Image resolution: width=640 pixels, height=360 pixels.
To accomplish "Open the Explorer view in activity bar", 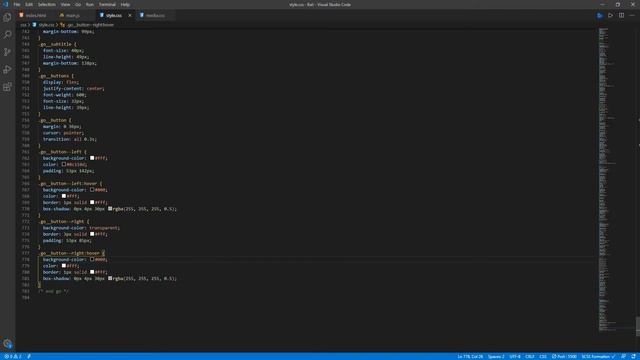I will coord(7,17).
